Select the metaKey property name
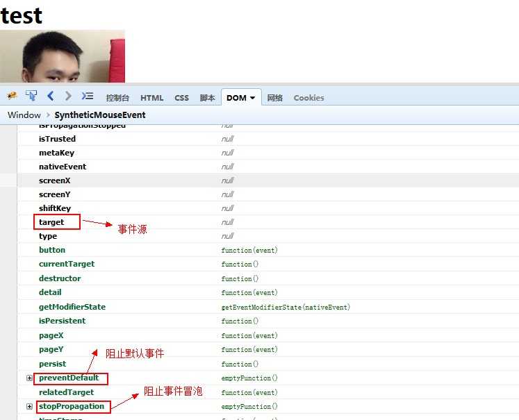This screenshot has width=519, height=420. pos(56,153)
